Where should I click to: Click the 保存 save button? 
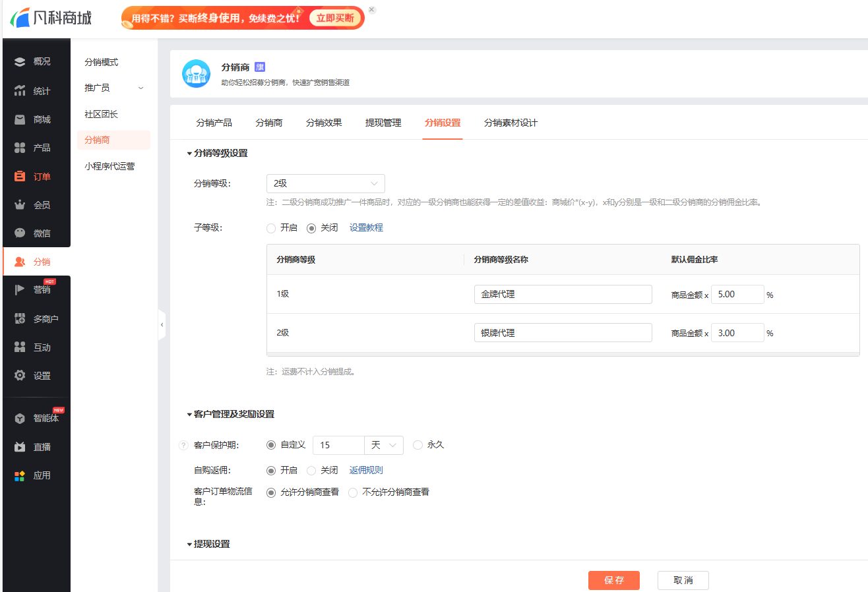(x=613, y=580)
